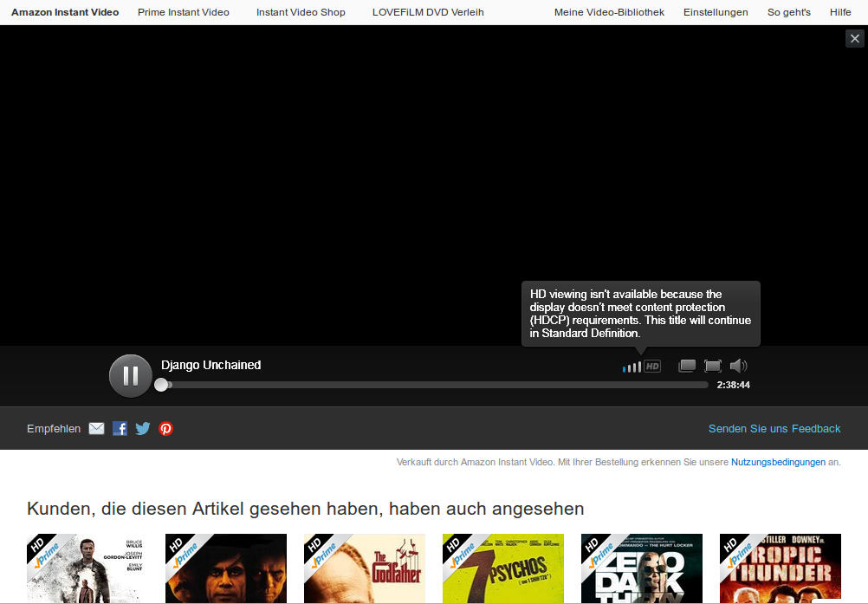
Task: Open the So geht's page
Action: tap(789, 12)
